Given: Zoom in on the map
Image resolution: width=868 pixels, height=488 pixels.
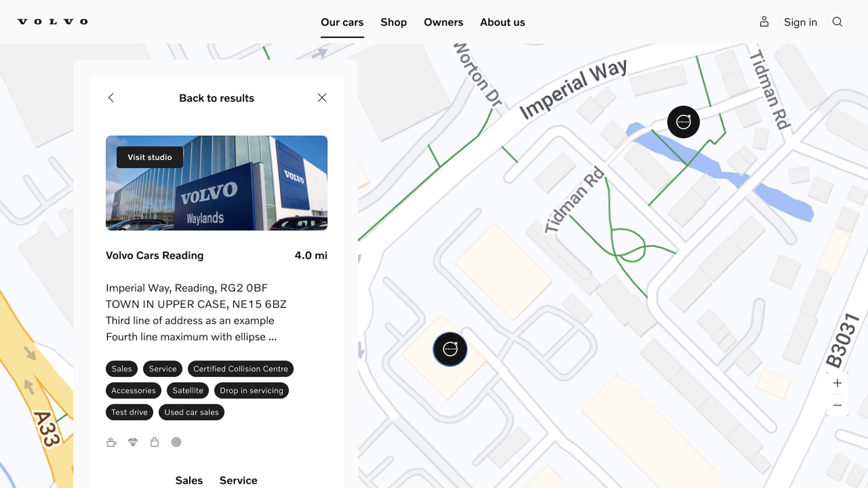Looking at the screenshot, I should click(837, 383).
